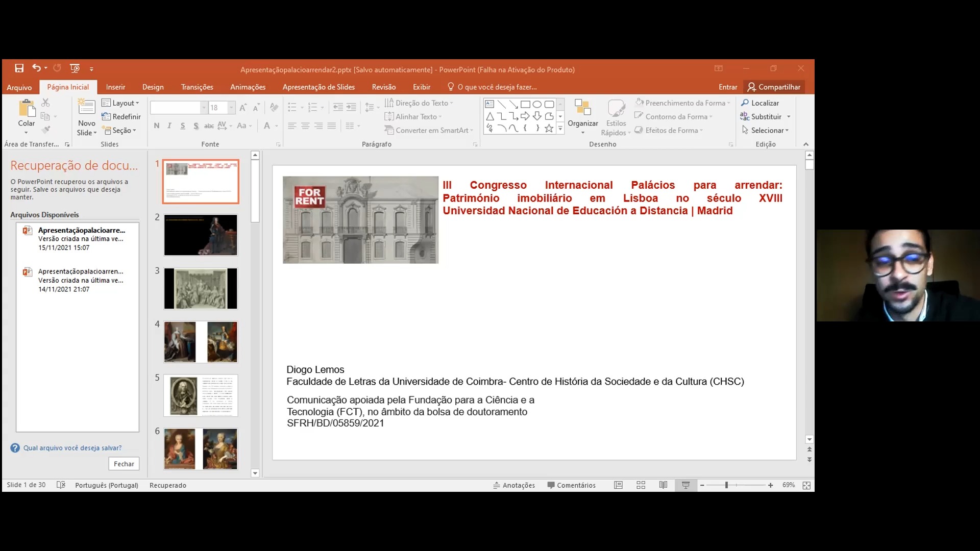Click the zoom slider handle
The image size is (980, 551).
tap(726, 485)
